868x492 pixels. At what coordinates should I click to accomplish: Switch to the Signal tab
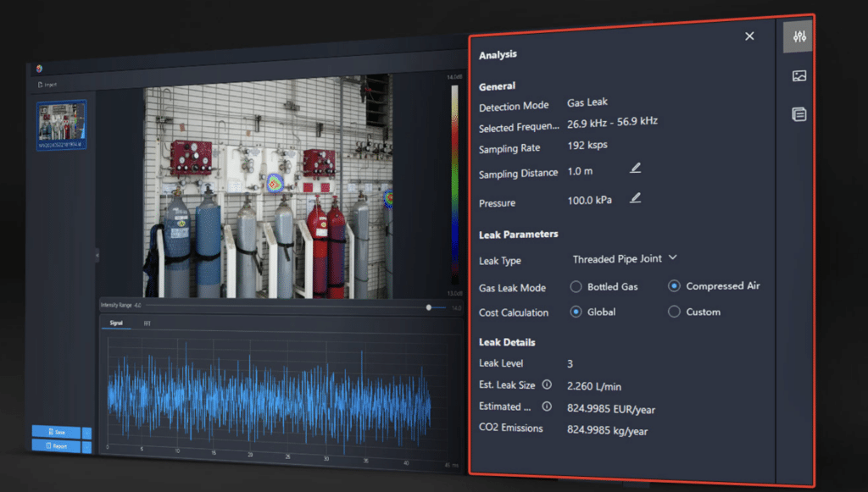[x=116, y=323]
